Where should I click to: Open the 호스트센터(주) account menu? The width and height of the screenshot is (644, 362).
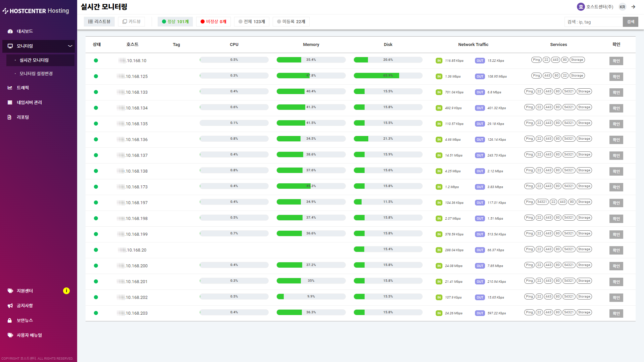595,7
